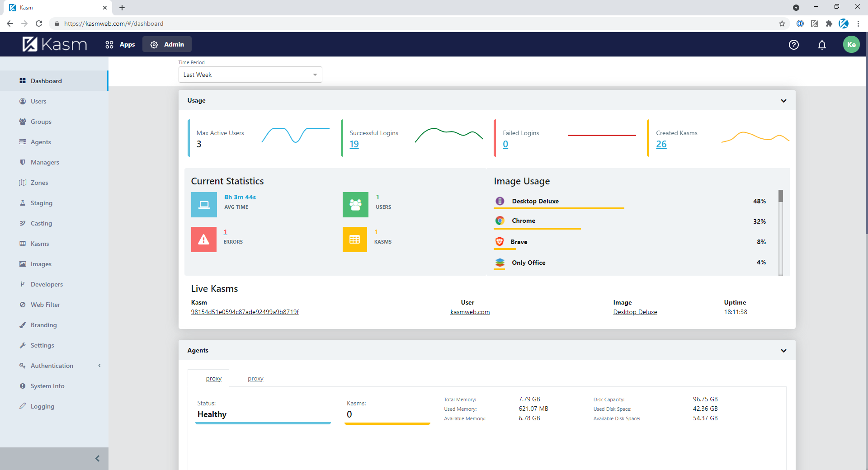Click the Desktop Deluxe image icon
This screenshot has height=470, width=868.
[x=500, y=201]
